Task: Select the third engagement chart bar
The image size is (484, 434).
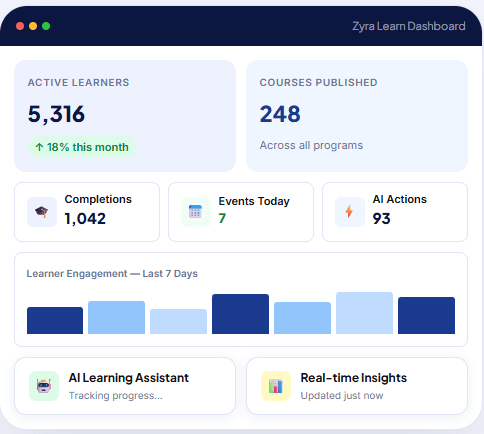Action: point(178,321)
